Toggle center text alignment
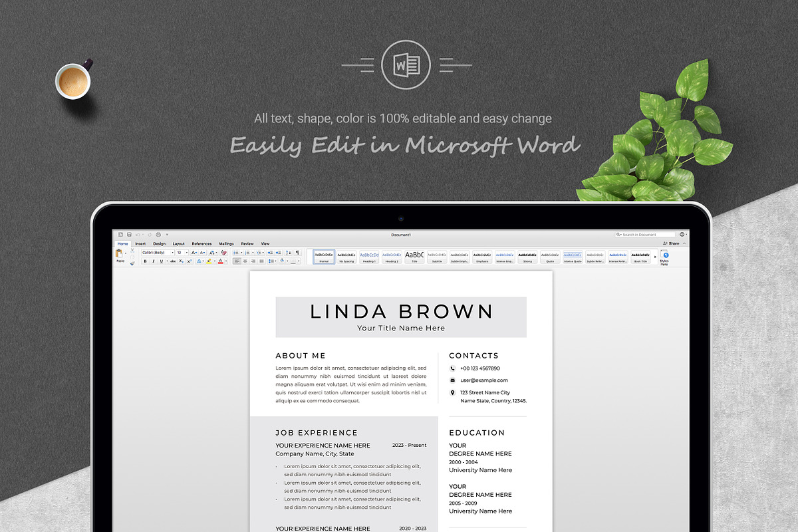798x532 pixels. coord(245,261)
